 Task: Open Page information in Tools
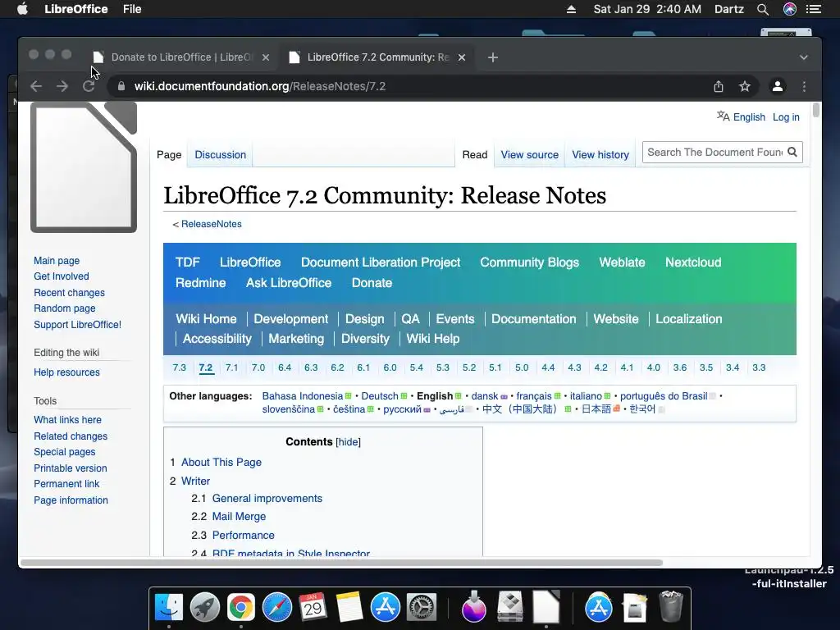point(71,500)
